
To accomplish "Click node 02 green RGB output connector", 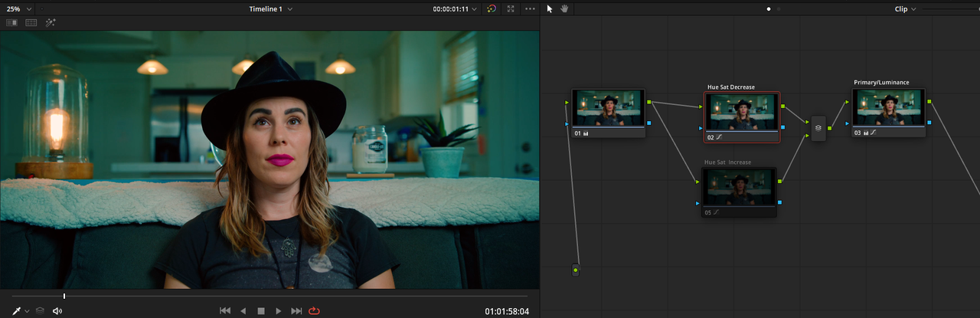I will coord(782,106).
